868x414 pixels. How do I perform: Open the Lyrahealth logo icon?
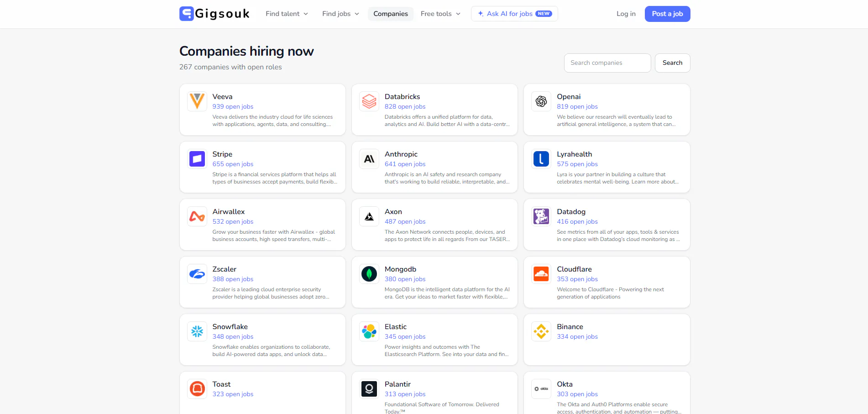tap(541, 159)
